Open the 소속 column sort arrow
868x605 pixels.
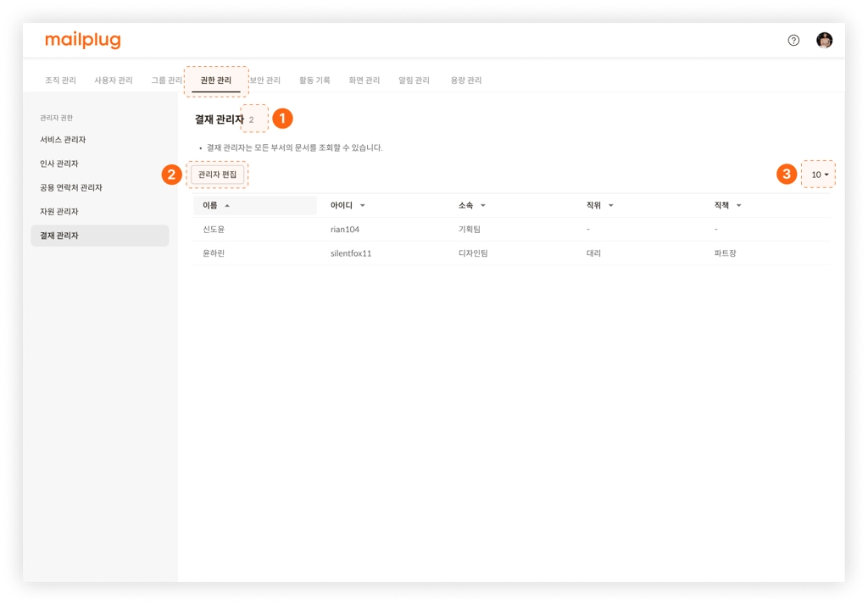click(x=482, y=206)
